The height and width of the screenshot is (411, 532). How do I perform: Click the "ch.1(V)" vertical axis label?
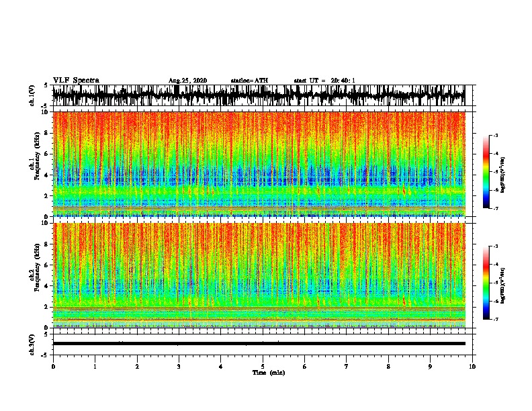(x=32, y=95)
